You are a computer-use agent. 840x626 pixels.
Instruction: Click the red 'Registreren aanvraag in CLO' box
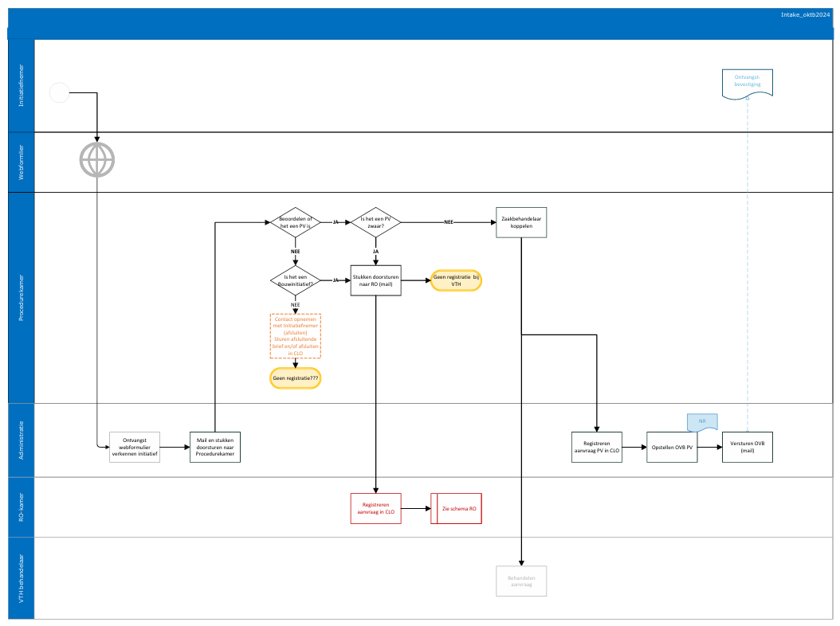(375, 508)
